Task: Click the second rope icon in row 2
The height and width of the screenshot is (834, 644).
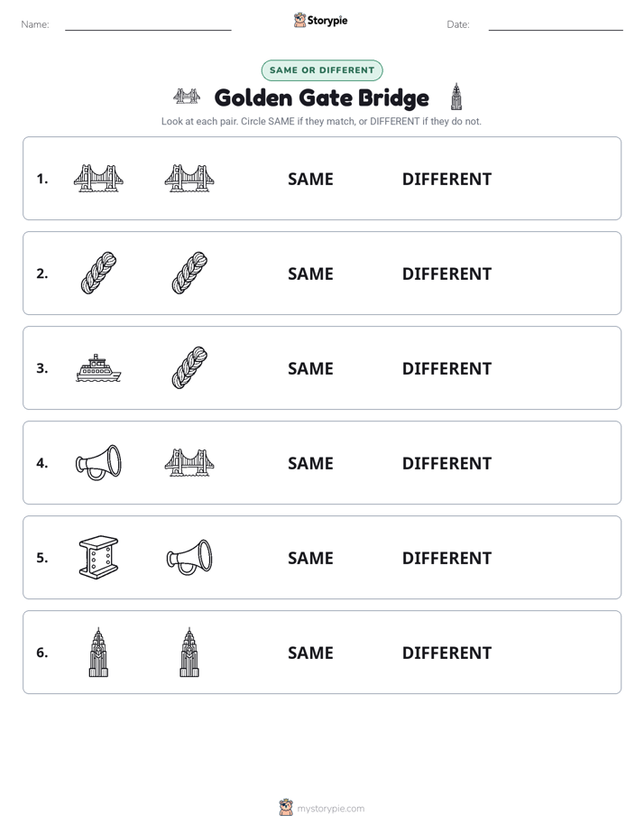Action: pyautogui.click(x=189, y=273)
